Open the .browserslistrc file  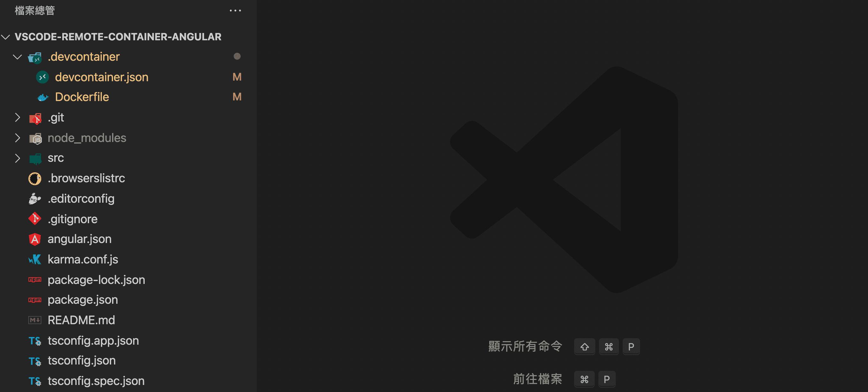86,178
